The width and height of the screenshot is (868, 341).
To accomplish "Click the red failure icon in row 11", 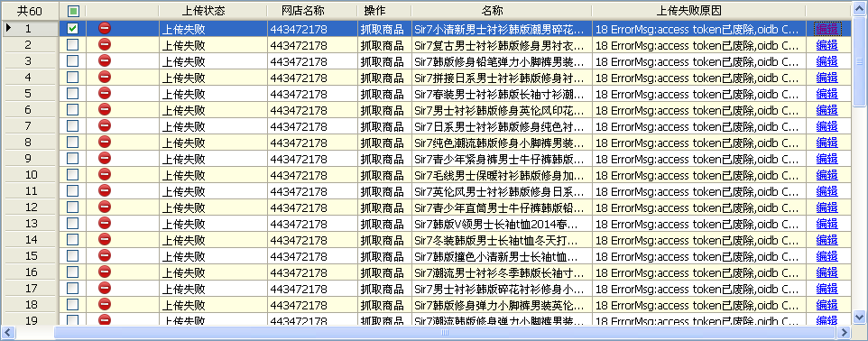I will (105, 190).
